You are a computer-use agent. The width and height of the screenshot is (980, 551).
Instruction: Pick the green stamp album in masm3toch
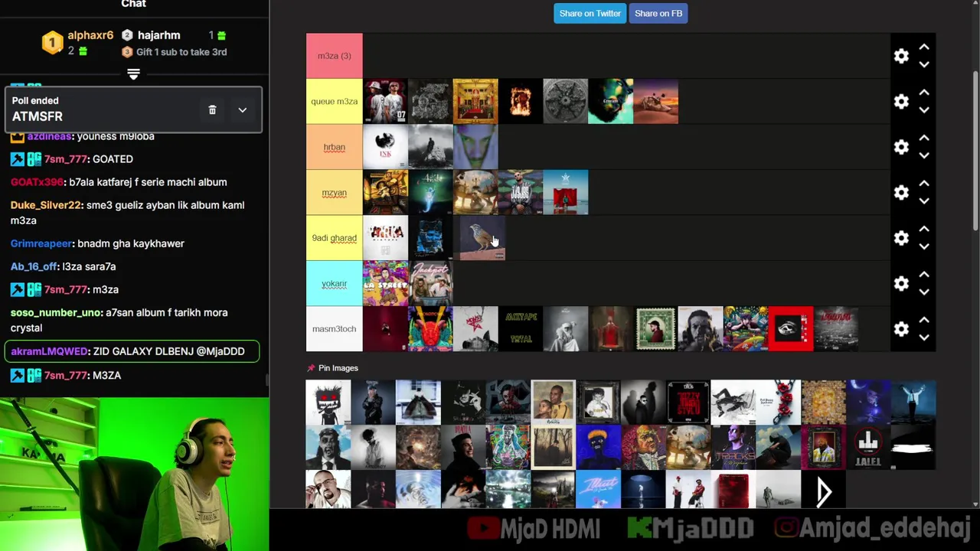coord(656,329)
